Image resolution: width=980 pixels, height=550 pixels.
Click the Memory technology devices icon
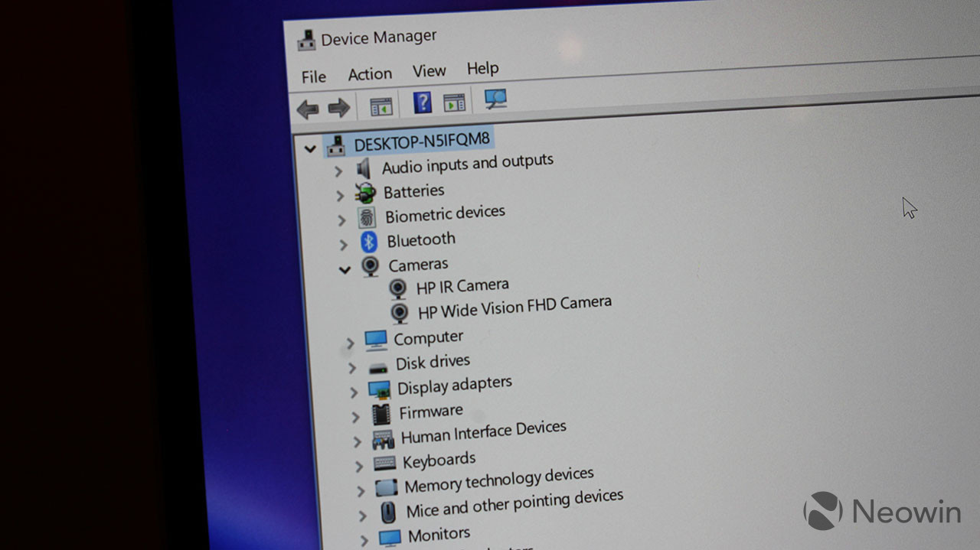386,487
